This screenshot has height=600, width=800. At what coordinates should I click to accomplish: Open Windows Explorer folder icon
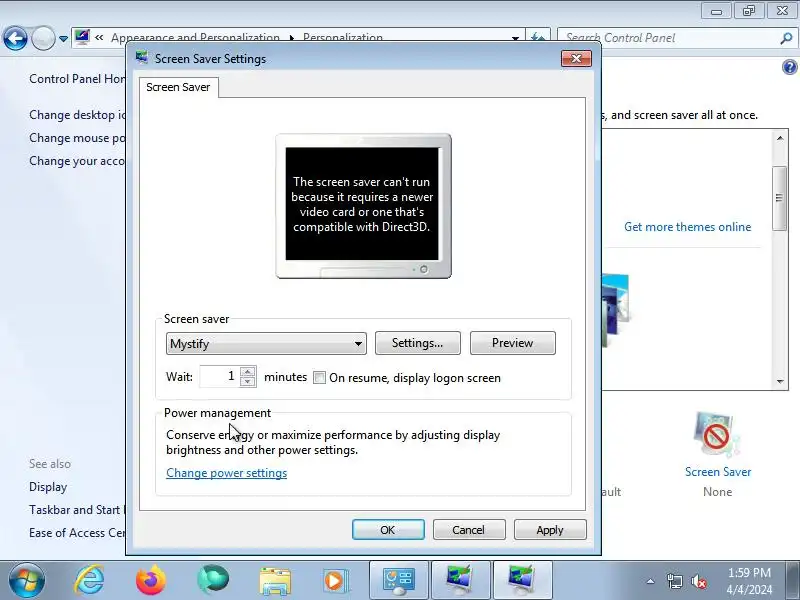click(x=275, y=580)
